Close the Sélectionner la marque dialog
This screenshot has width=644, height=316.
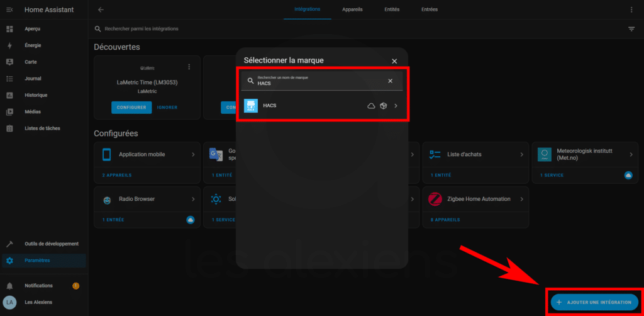click(394, 61)
